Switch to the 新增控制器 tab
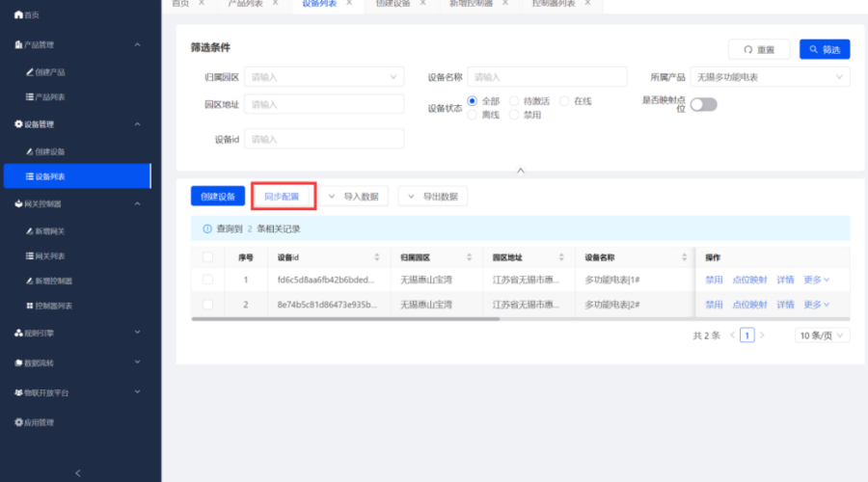The height and width of the screenshot is (482, 868). [x=471, y=3]
